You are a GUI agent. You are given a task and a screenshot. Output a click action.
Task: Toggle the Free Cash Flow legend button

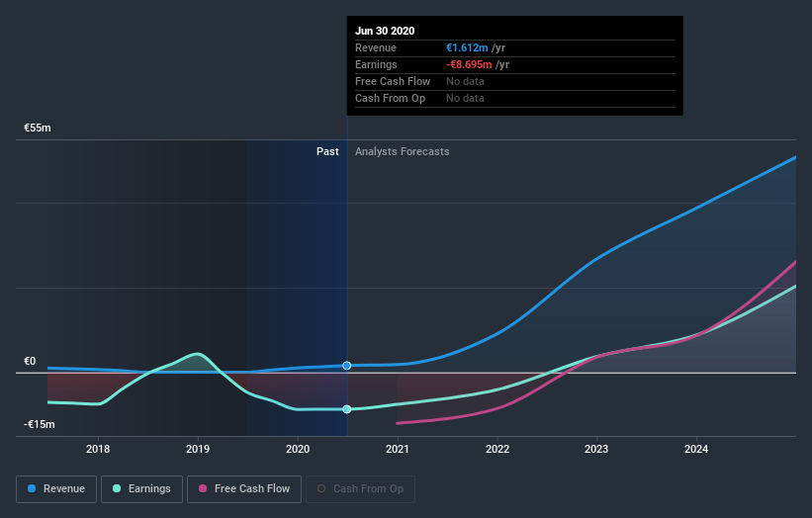pos(244,489)
